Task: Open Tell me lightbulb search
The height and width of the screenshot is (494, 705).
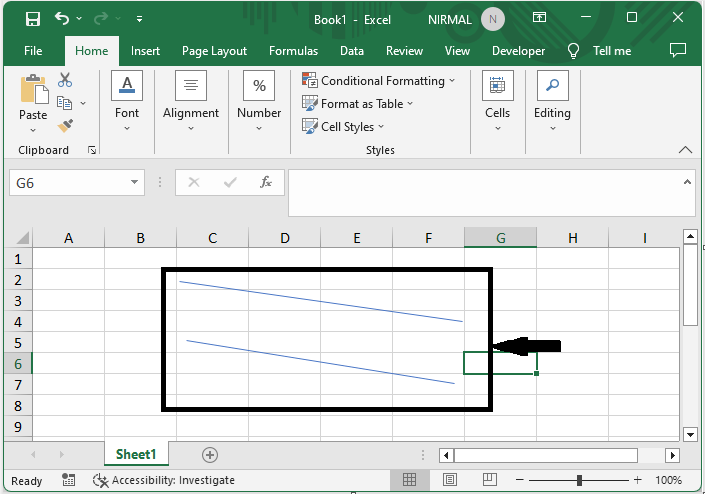Action: tap(574, 51)
